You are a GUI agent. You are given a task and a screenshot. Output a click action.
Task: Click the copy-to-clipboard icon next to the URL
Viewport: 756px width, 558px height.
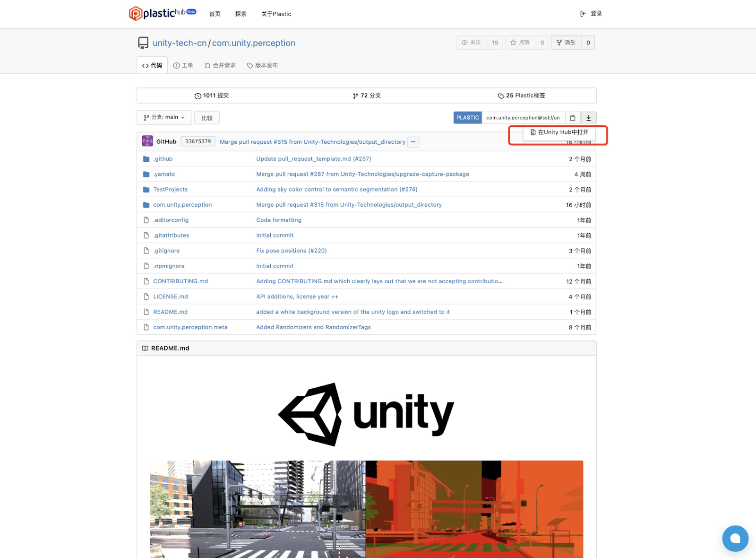click(x=573, y=118)
